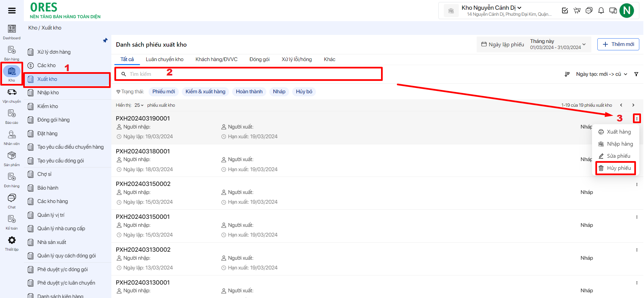Toggle the Hủy bỏ status filter

point(304,92)
